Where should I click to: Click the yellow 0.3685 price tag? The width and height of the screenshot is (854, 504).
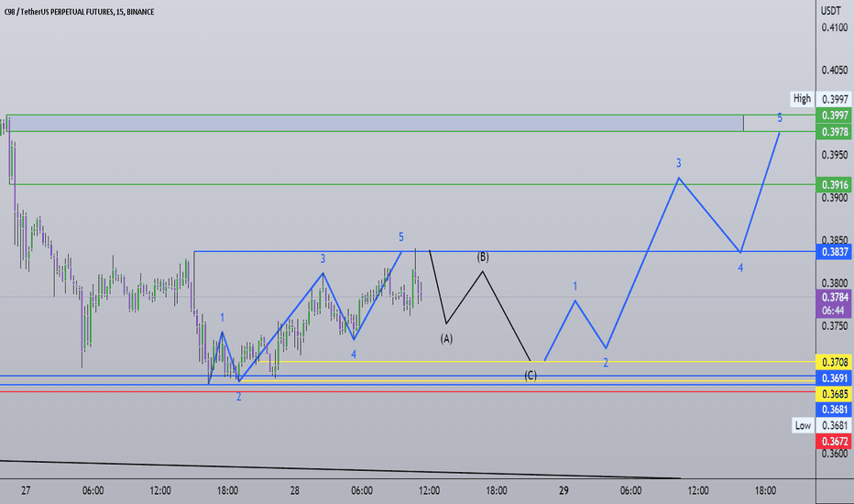[x=834, y=394]
